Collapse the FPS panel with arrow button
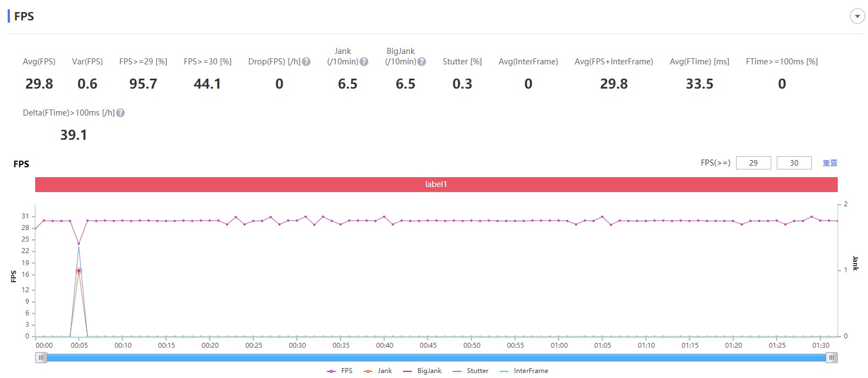 857,17
